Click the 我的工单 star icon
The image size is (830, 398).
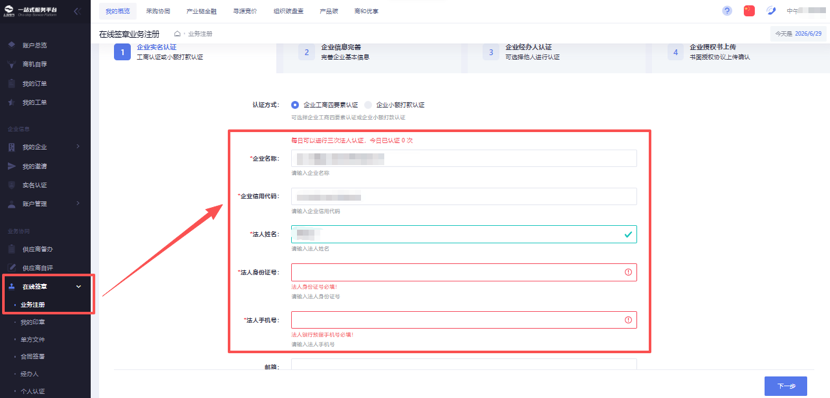coord(12,102)
